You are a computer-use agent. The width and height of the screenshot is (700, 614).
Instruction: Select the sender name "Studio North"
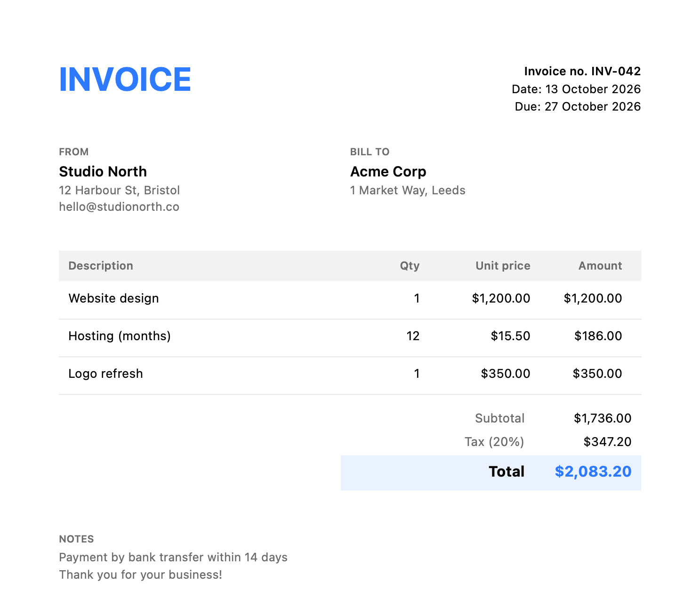103,171
